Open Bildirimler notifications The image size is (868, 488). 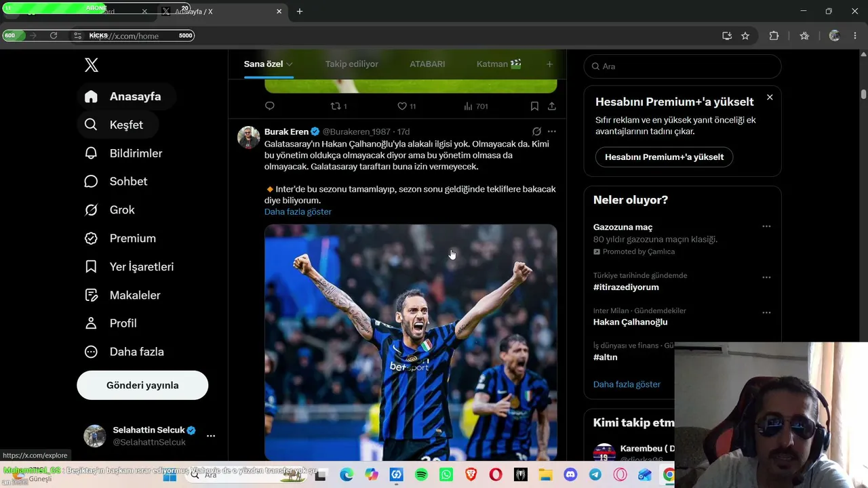click(x=123, y=153)
